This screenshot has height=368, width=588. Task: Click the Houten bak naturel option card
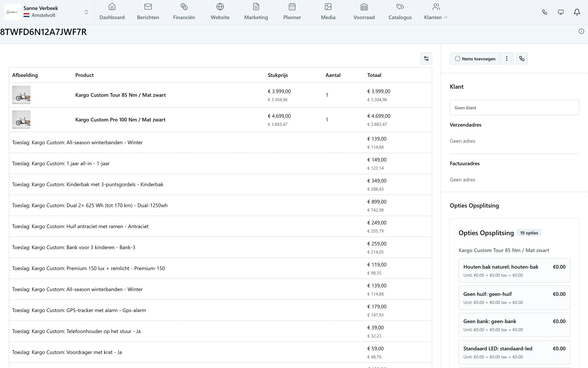coord(514,270)
